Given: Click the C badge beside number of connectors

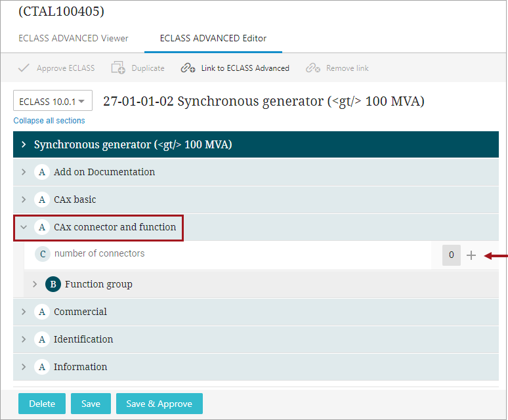Looking at the screenshot, I should pos(43,254).
